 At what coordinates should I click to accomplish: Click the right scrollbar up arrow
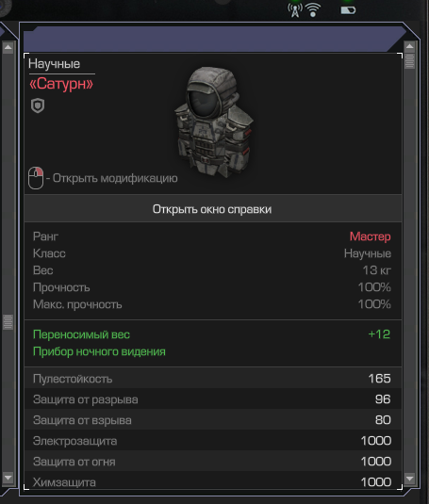409,47
